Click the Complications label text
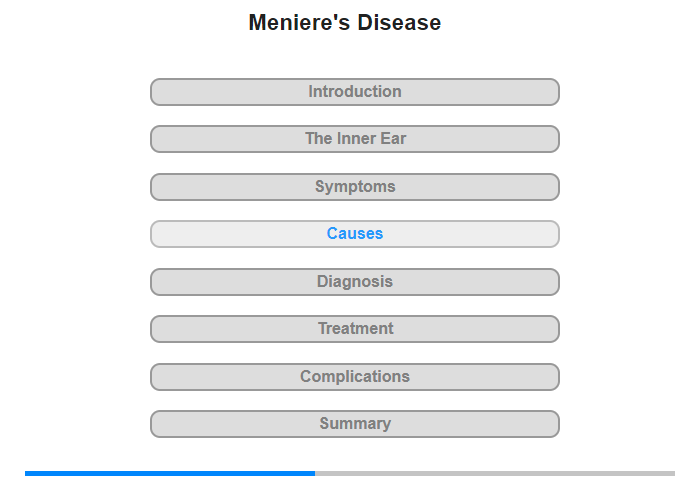 355,376
